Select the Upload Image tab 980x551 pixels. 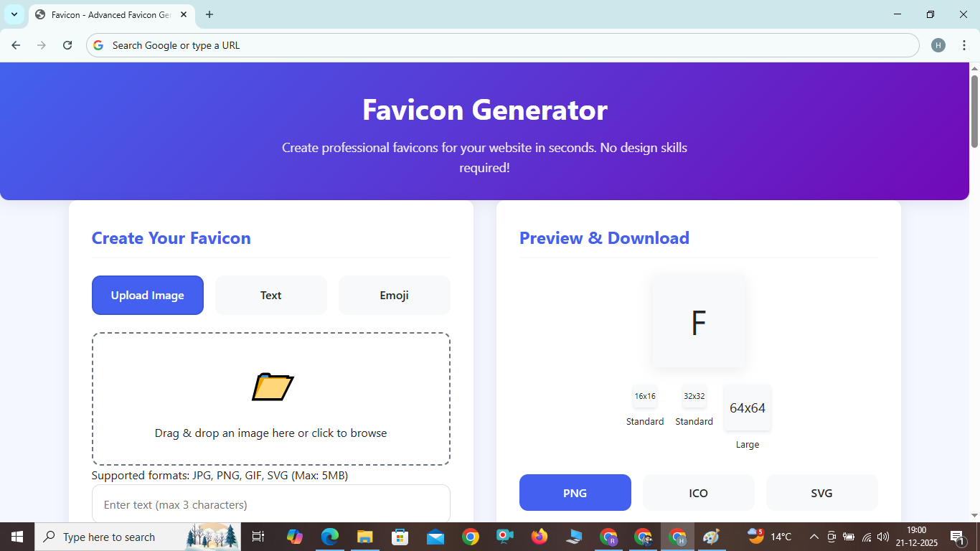(147, 295)
